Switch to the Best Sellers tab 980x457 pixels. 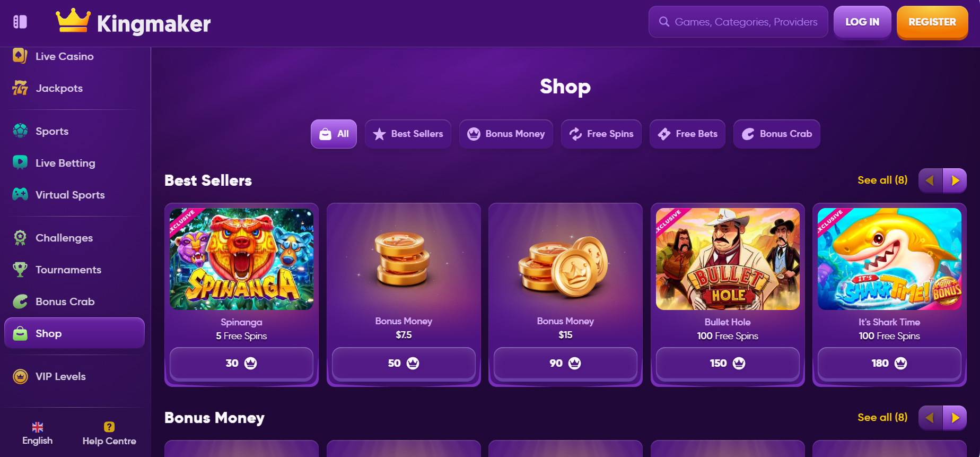pos(408,134)
